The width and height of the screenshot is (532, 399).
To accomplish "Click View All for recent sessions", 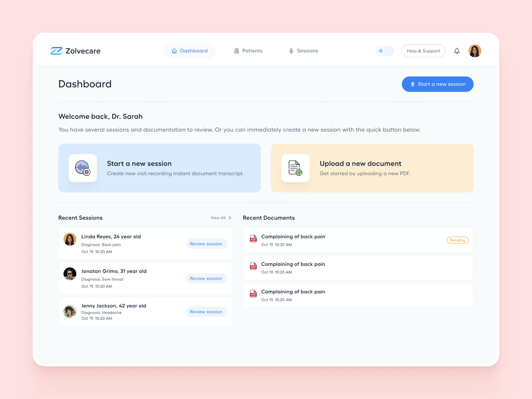I will [x=218, y=218].
